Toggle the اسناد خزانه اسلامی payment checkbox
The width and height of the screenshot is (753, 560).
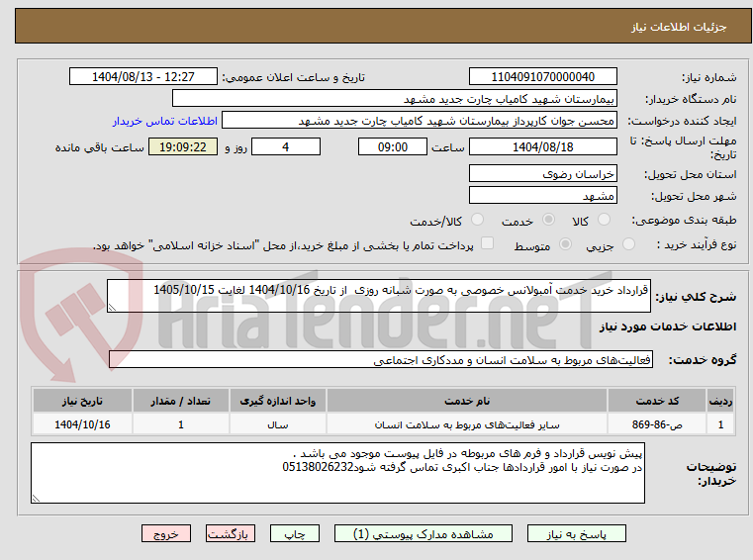(487, 243)
